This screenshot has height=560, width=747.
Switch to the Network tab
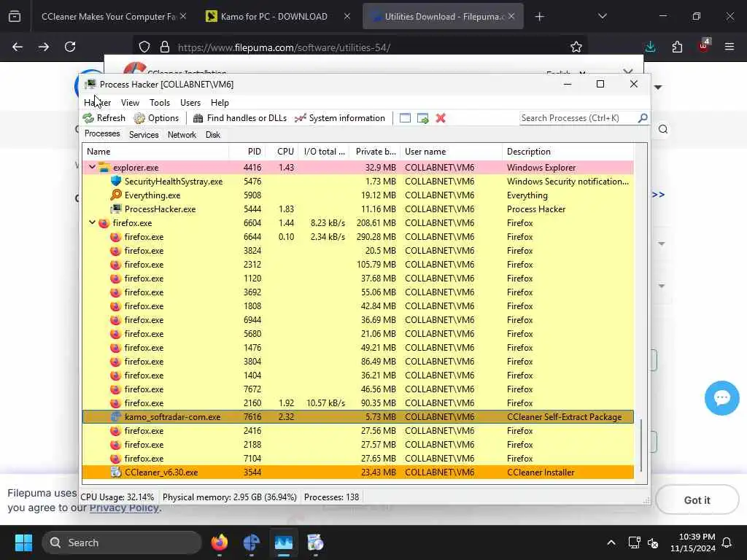[182, 135]
